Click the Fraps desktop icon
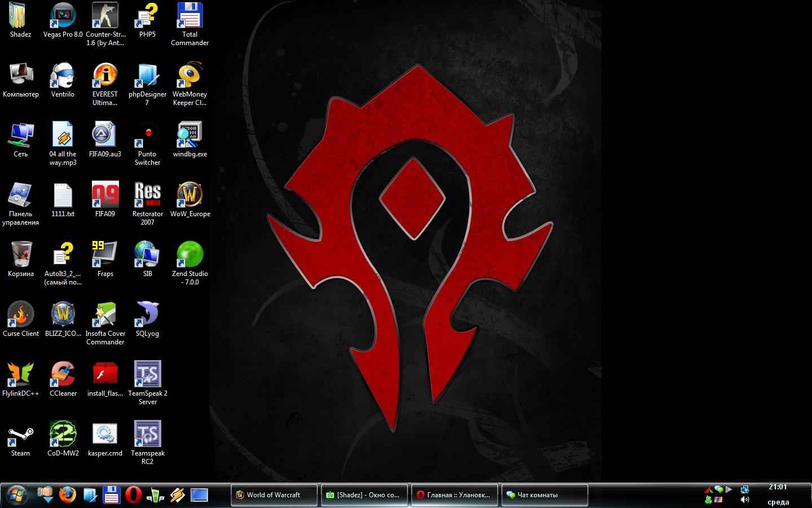 [105, 255]
